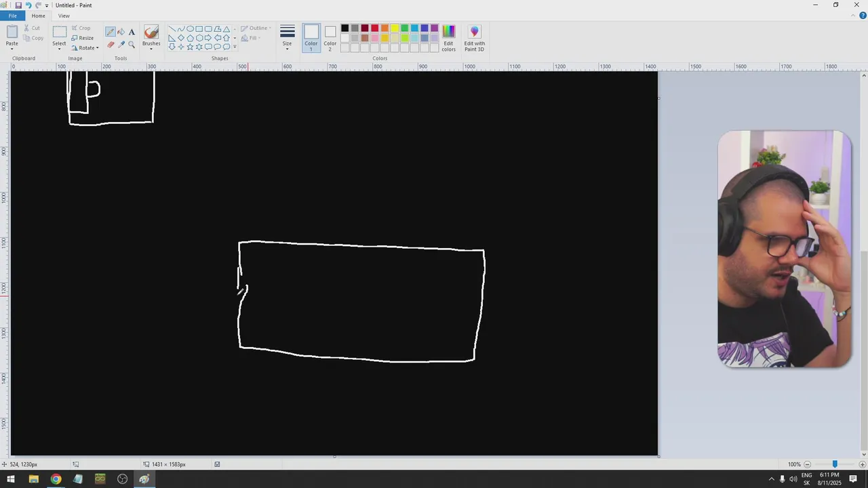The height and width of the screenshot is (488, 868).
Task: Open Customize Quick Access Toolbar arrow
Action: click(47, 5)
